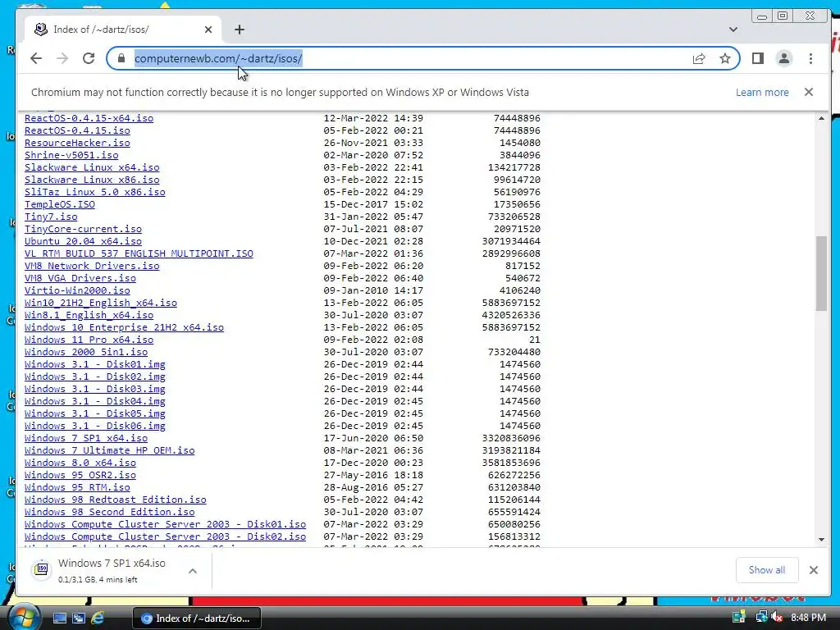This screenshot has width=840, height=630.
Task: Download Windows_2000_5in1.iso
Action: pos(85,353)
